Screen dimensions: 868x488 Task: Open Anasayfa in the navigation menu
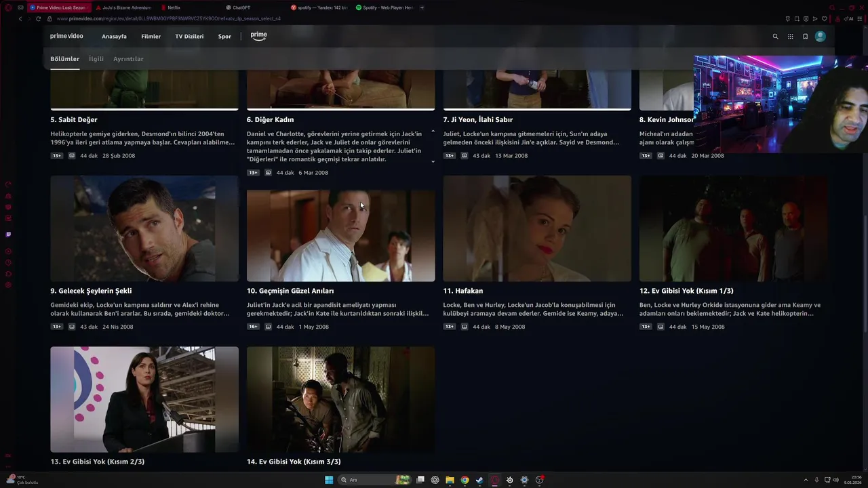(114, 37)
